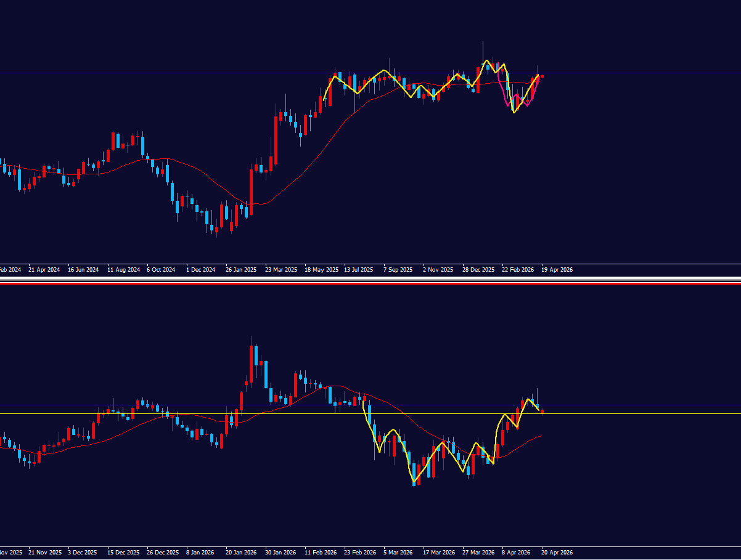This screenshot has width=741, height=560.
Task: Click the '15 Dec 2025' lower axis label
Action: (123, 553)
